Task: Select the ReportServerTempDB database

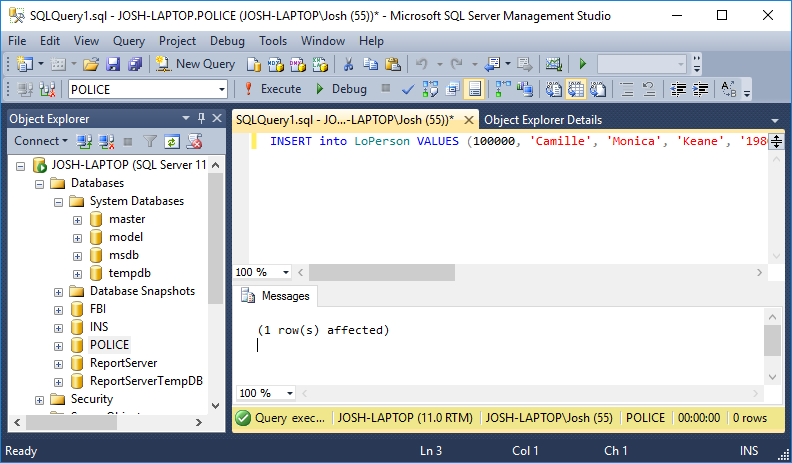Action: (x=146, y=381)
